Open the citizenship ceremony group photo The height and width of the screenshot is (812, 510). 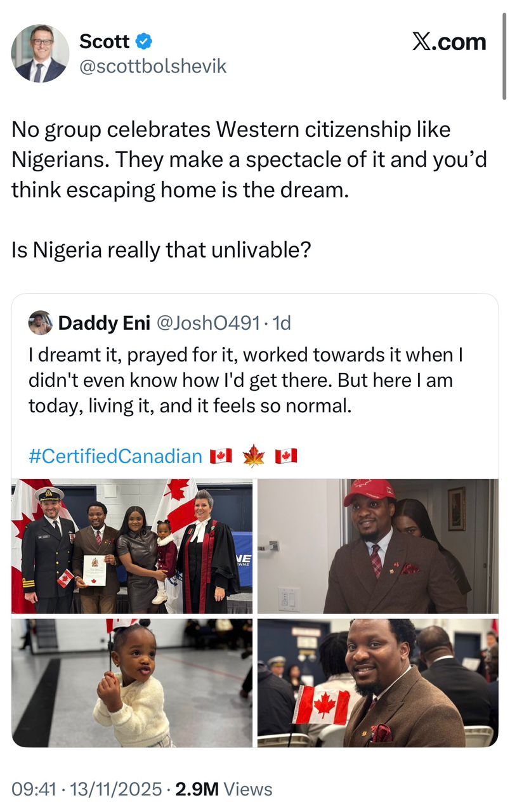click(x=131, y=546)
